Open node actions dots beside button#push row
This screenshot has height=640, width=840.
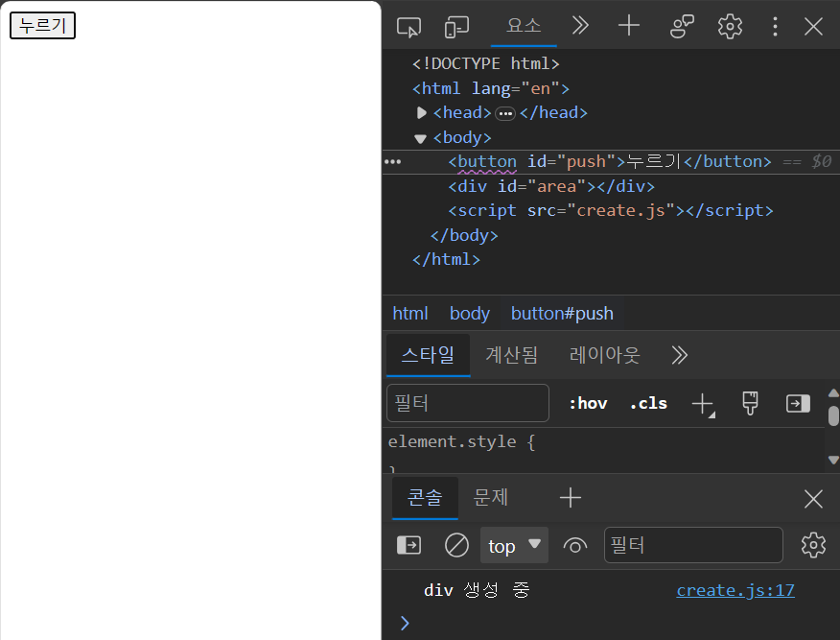coord(393,162)
